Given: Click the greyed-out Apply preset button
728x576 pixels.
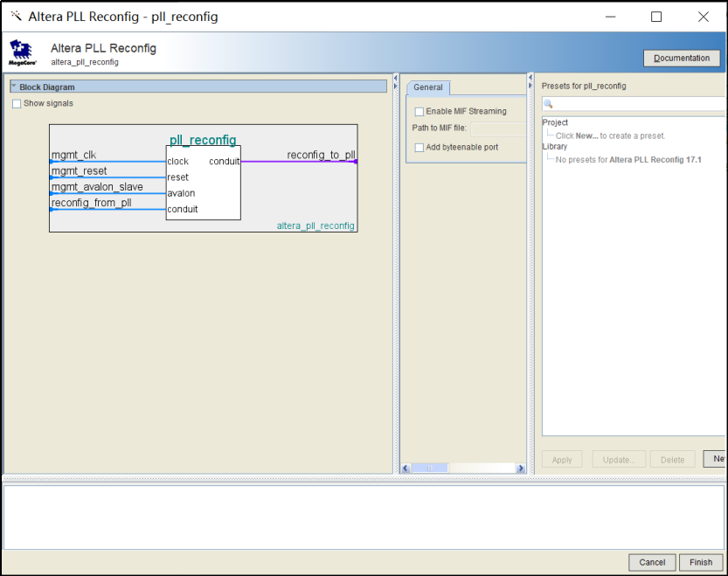Looking at the screenshot, I should [x=562, y=460].
